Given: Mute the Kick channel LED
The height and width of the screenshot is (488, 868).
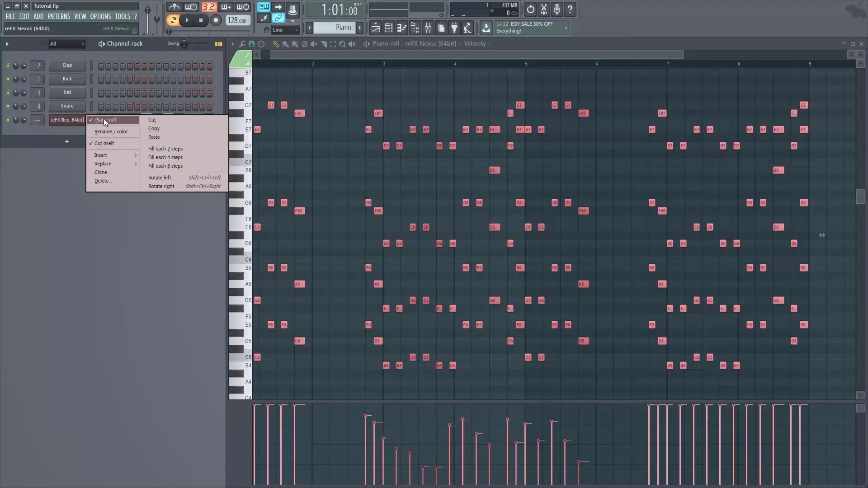Looking at the screenshot, I should [8, 79].
